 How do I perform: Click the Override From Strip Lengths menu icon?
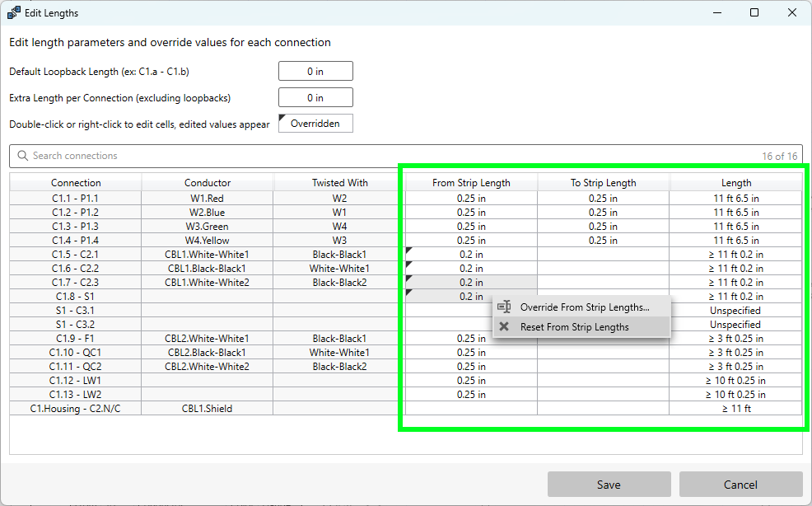click(x=504, y=307)
